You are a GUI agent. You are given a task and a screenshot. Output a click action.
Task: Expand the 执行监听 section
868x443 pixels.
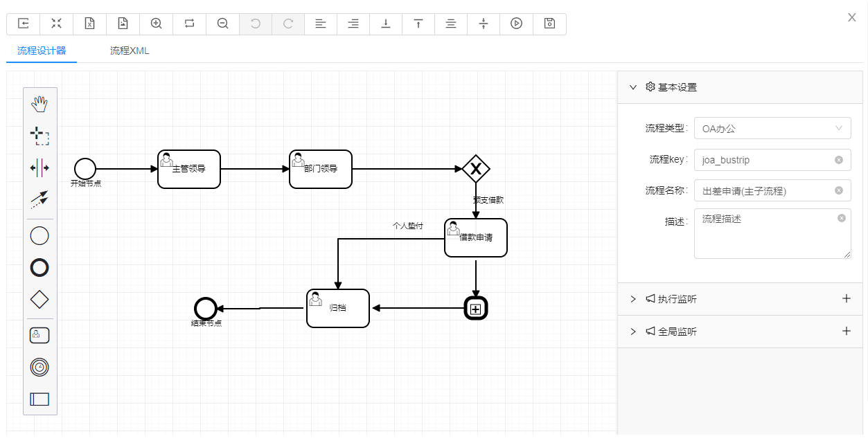(x=632, y=299)
